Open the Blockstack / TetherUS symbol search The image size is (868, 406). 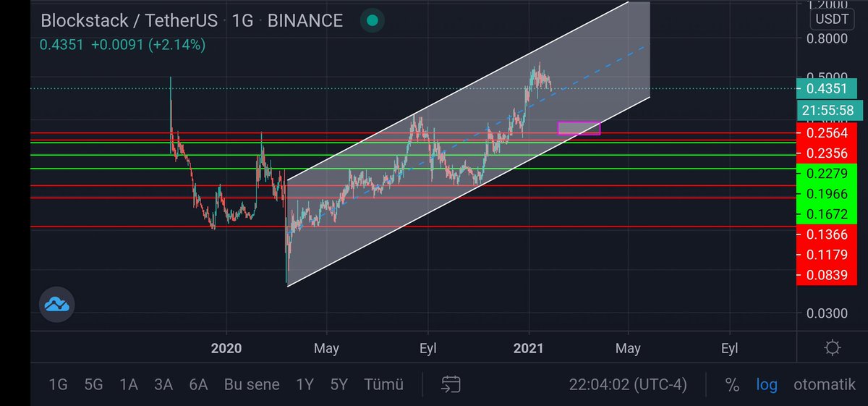pyautogui.click(x=129, y=20)
